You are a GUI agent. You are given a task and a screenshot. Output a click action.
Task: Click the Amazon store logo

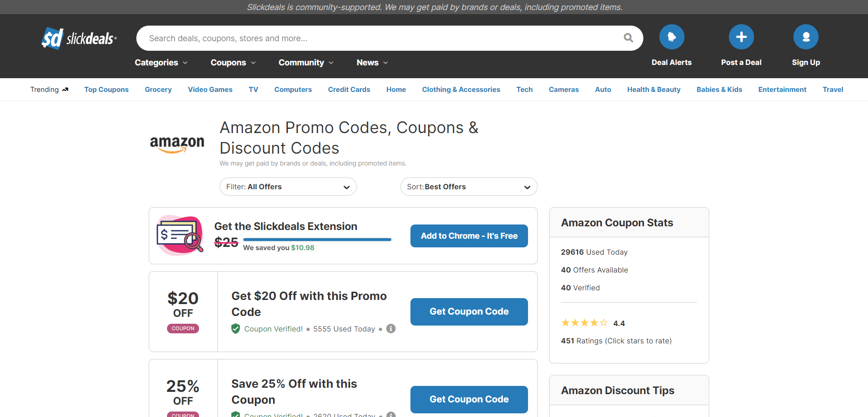(x=177, y=144)
